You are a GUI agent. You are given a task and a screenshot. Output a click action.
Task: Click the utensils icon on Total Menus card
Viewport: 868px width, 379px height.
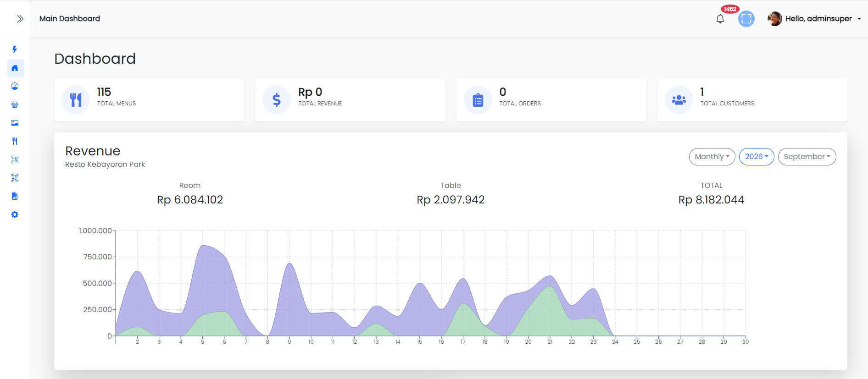coord(76,100)
